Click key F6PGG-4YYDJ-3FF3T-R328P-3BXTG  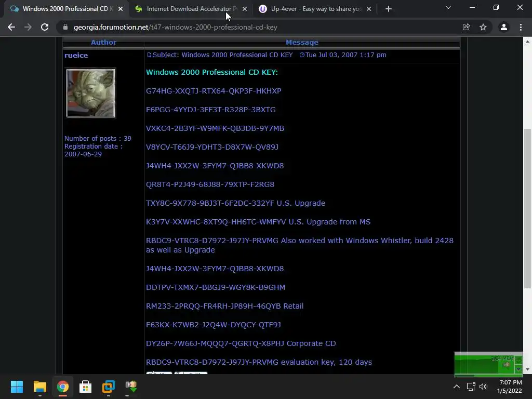211,110
